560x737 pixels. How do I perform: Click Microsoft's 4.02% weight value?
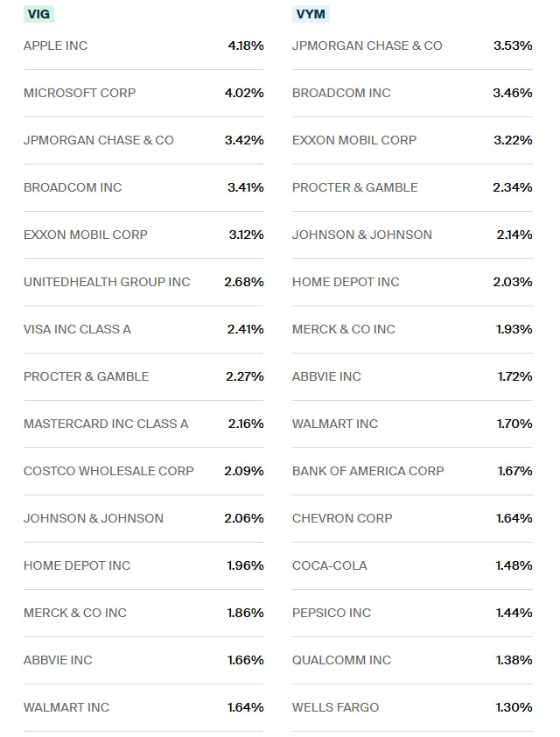tap(245, 93)
